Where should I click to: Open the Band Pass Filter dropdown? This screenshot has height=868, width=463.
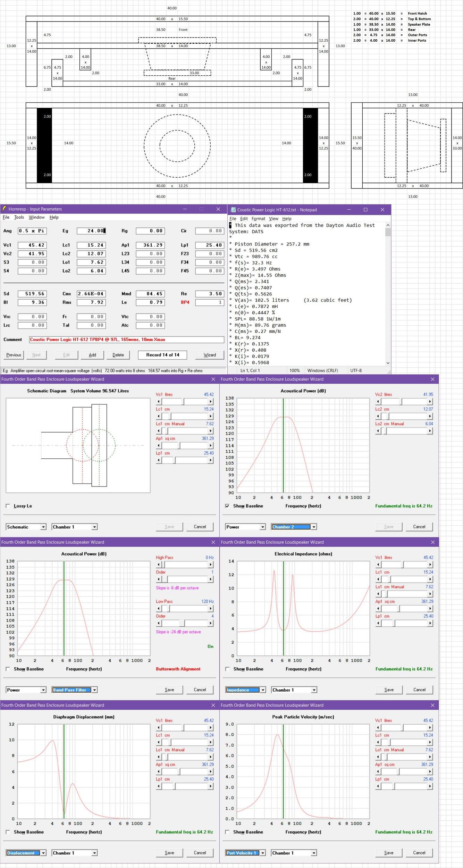[x=94, y=690]
